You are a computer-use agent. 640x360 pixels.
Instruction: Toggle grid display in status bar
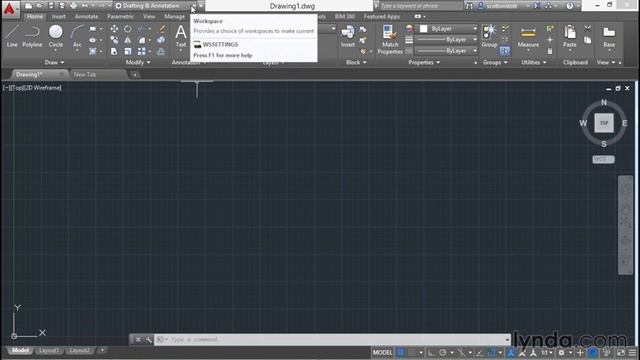[x=401, y=353]
